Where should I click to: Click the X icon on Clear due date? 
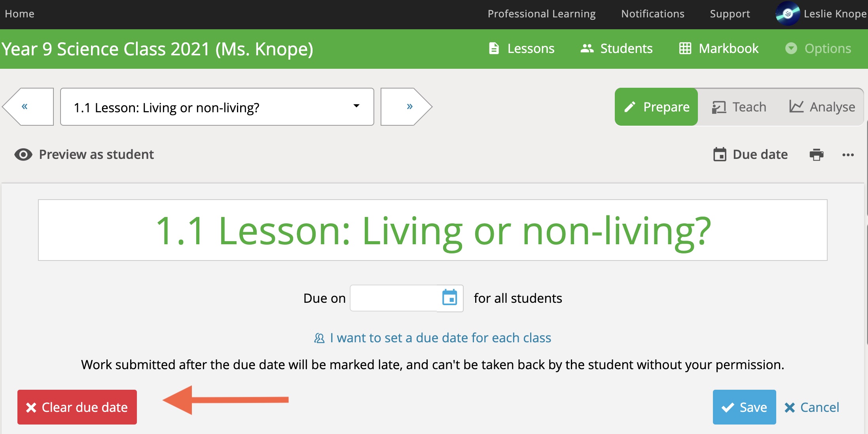(31, 408)
